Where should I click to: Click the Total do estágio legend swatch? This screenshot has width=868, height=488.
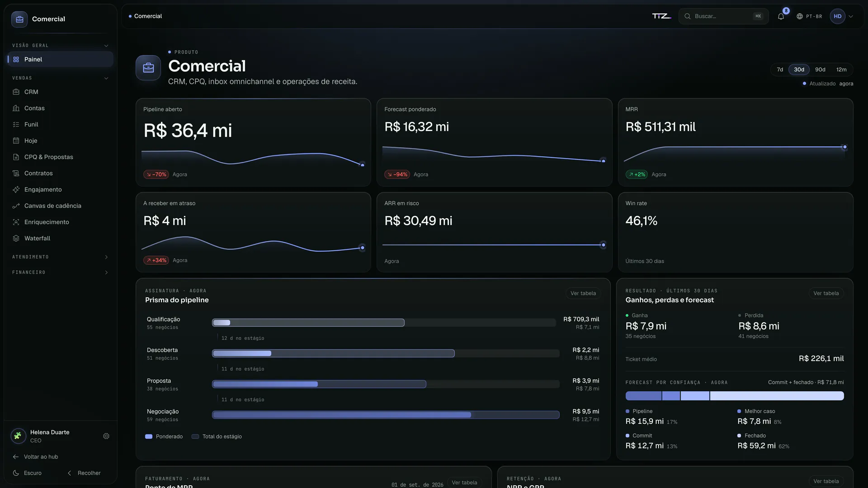(x=195, y=436)
